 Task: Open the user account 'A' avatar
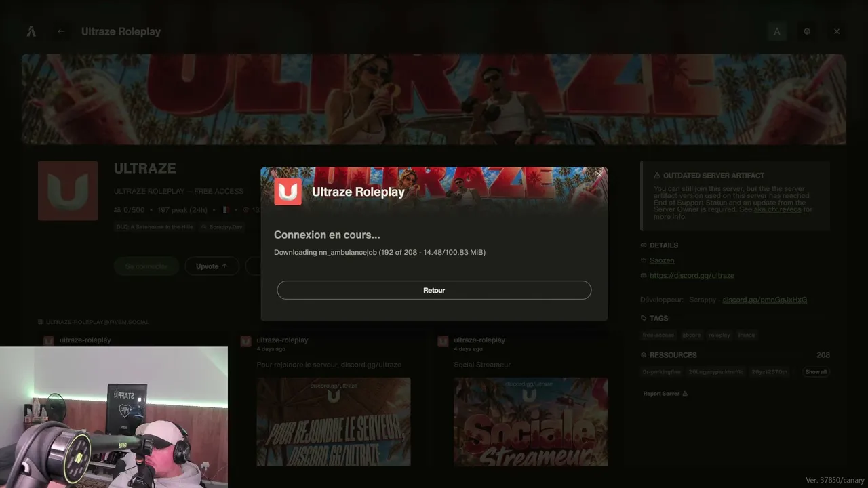click(777, 31)
